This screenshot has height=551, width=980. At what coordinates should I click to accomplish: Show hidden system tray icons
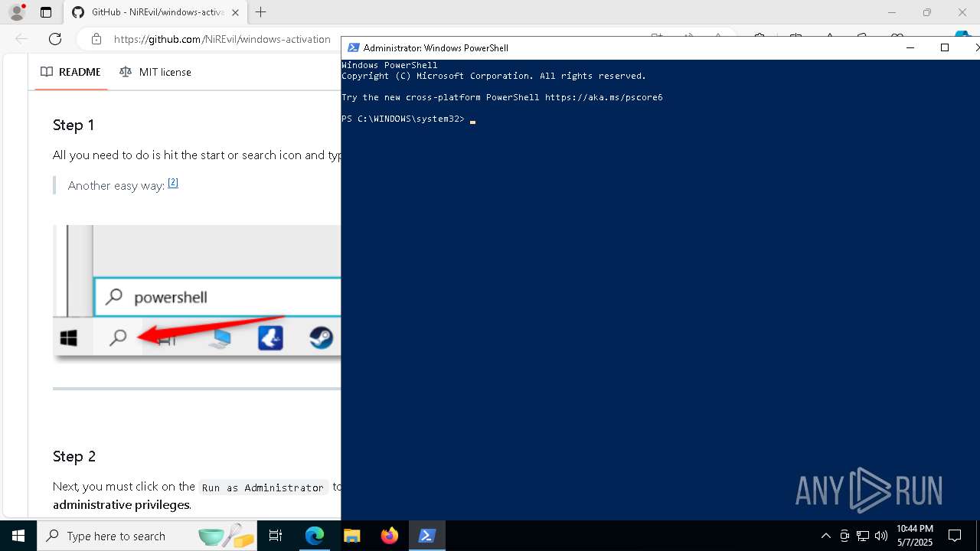pyautogui.click(x=825, y=536)
